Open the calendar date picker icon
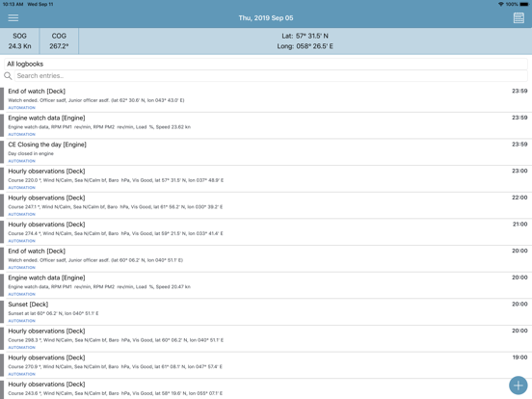This screenshot has height=399, width=532. coord(519,17)
